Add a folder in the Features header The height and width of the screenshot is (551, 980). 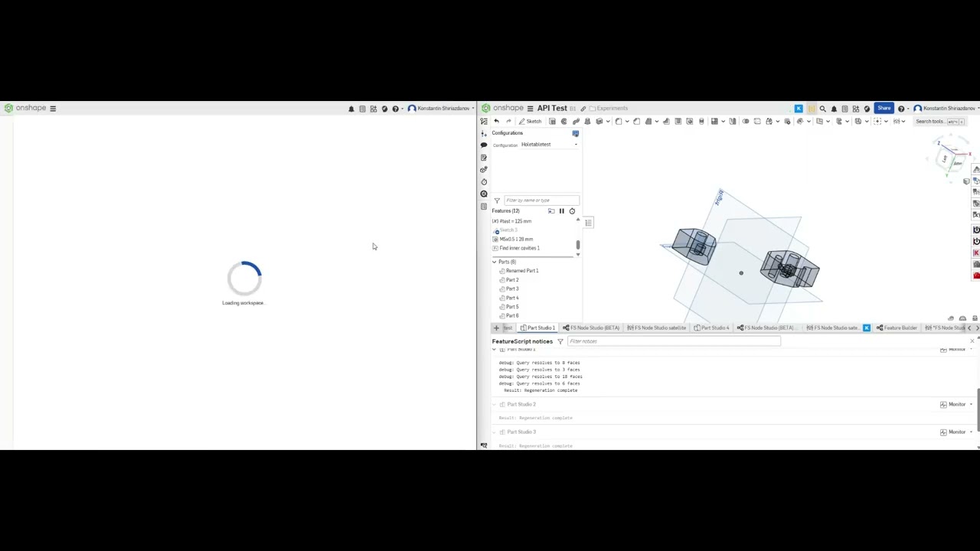[x=551, y=211]
